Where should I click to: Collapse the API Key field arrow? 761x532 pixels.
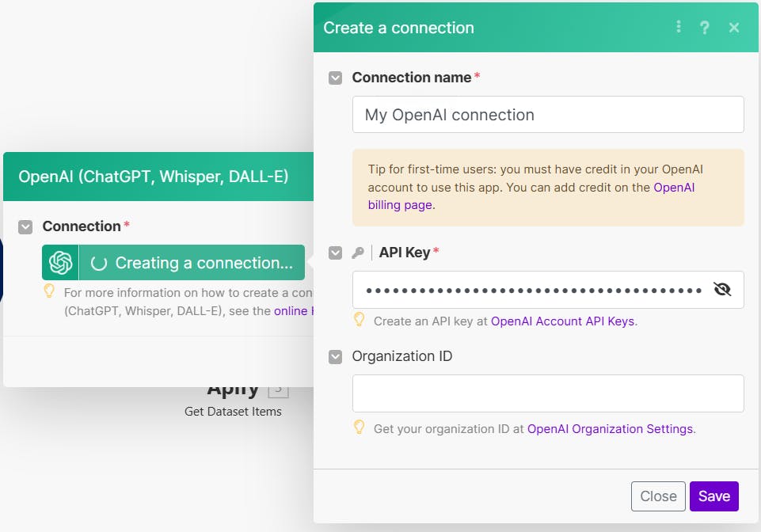tap(336, 253)
